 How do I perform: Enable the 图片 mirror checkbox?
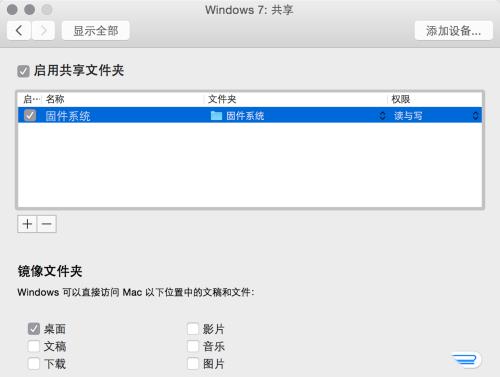click(193, 364)
